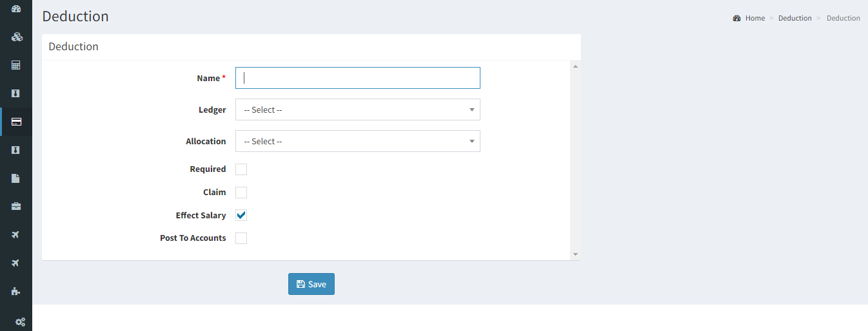Click the Save button
868x331 pixels.
tap(311, 284)
